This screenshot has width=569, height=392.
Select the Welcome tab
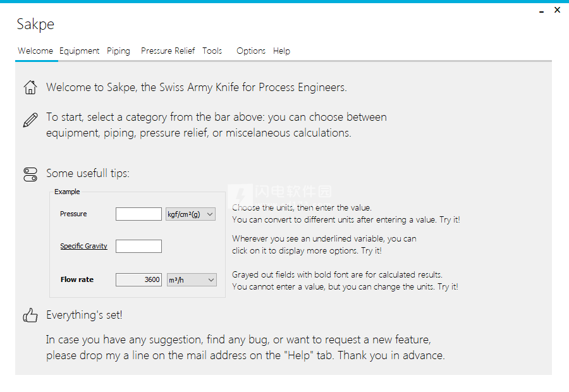point(35,51)
